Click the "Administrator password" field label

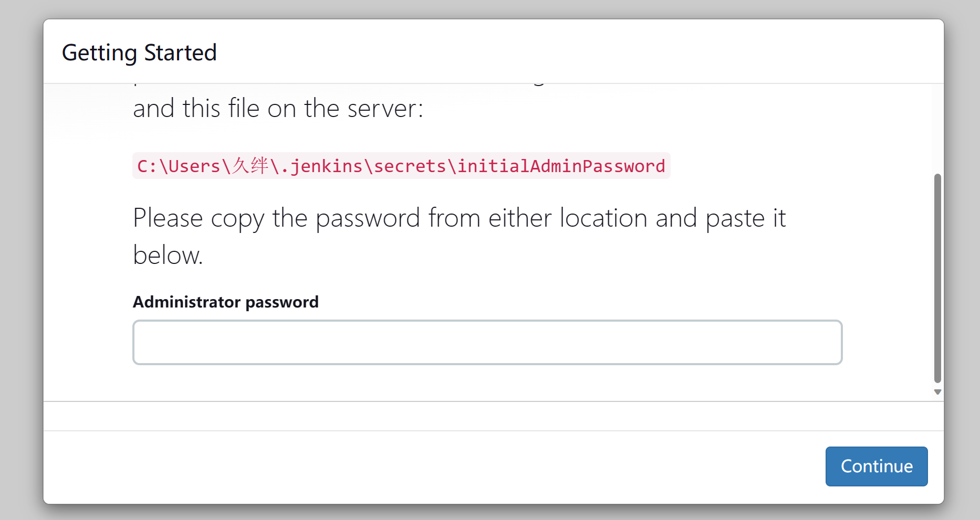tap(226, 302)
